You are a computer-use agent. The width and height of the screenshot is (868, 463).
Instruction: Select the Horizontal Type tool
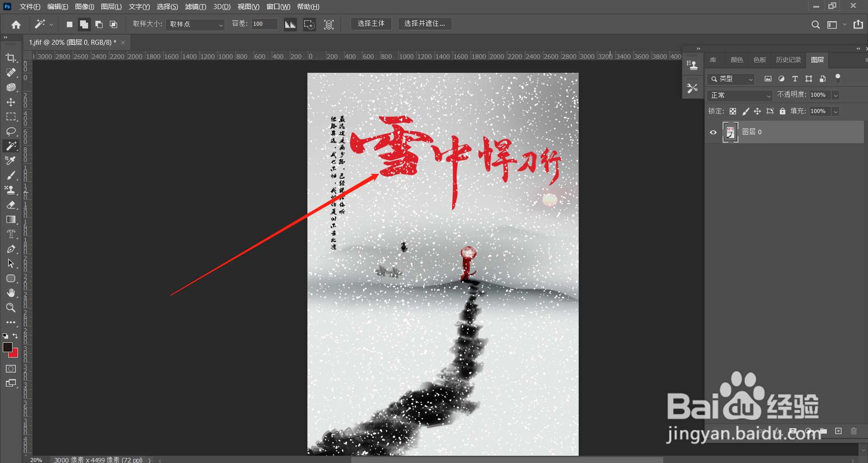pos(11,234)
